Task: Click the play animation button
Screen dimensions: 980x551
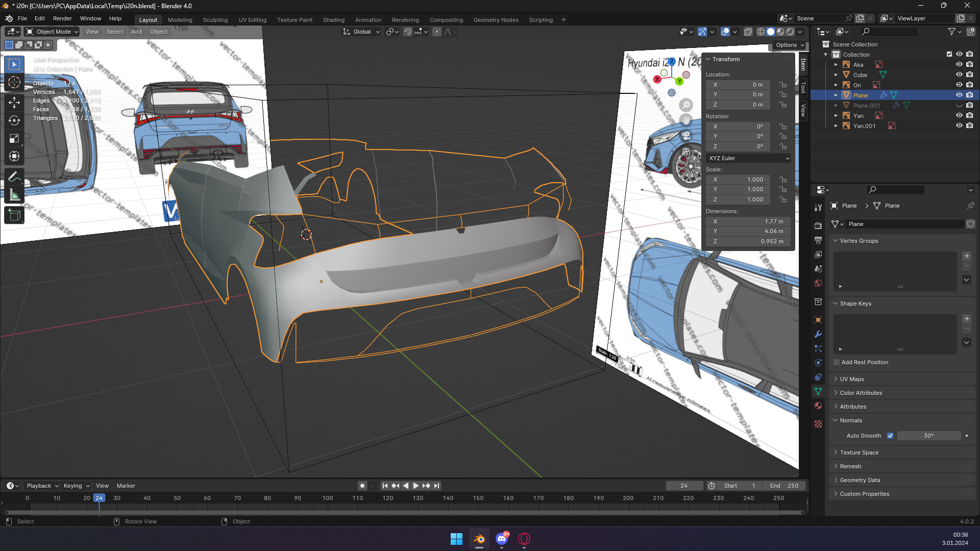Action: coord(415,486)
